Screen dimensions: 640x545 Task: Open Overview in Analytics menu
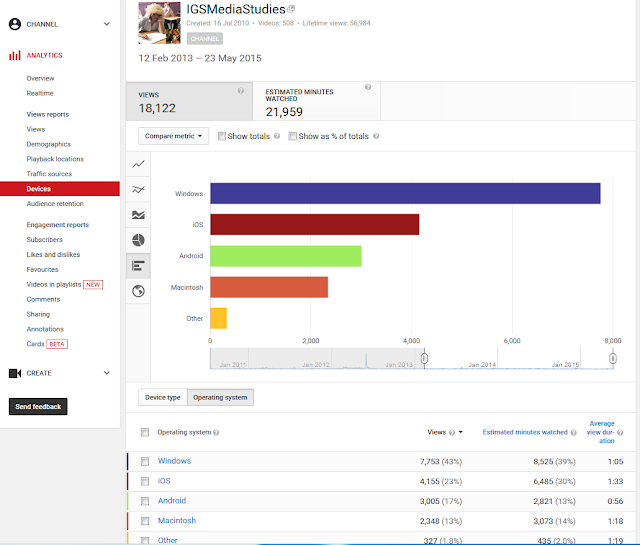coord(40,78)
